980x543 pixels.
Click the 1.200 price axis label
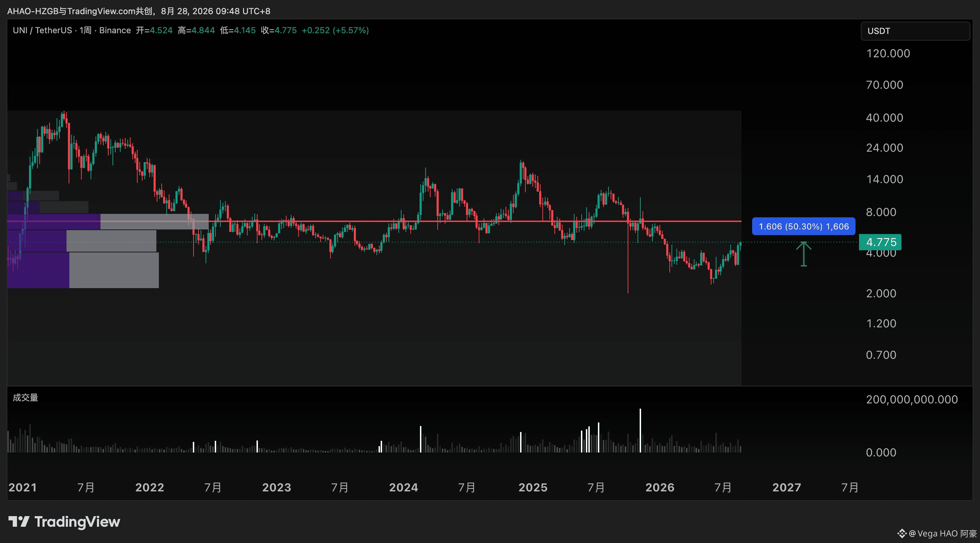point(881,323)
